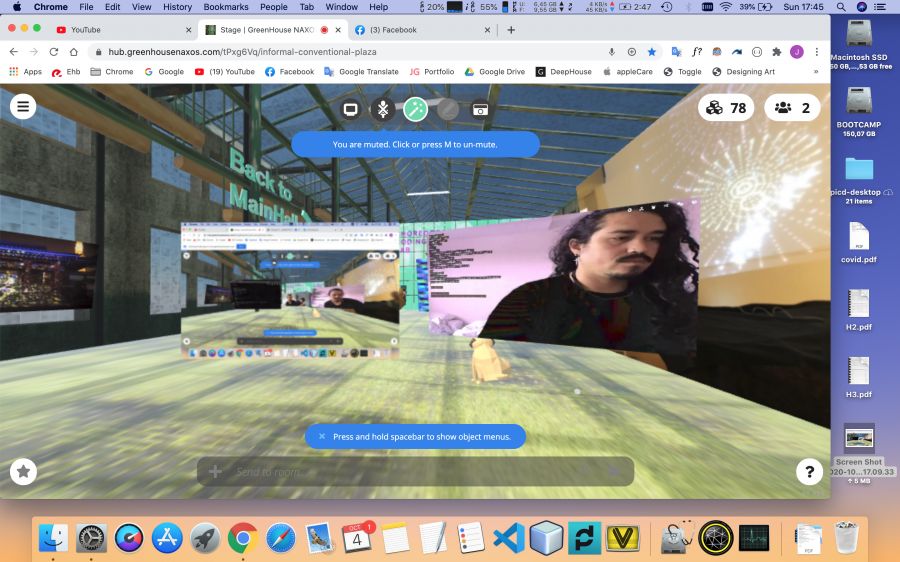Reload the current page
The height and width of the screenshot is (562, 900).
pos(53,52)
